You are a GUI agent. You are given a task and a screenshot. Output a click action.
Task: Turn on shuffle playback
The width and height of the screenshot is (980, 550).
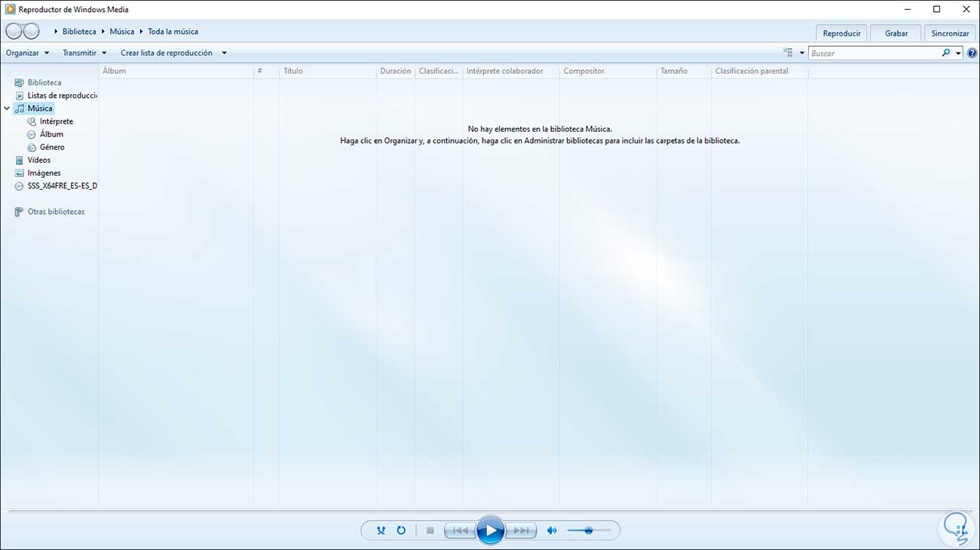pos(381,530)
